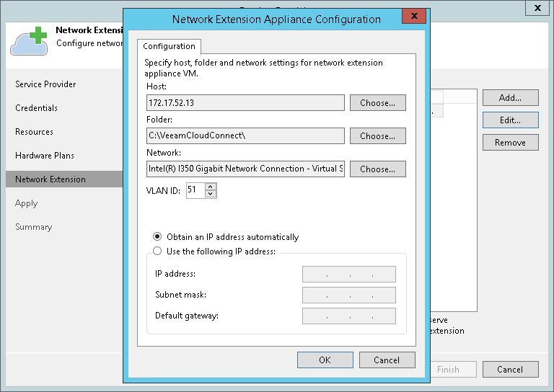Go to the Service Provider wizard step
554x392 pixels.
click(x=45, y=84)
